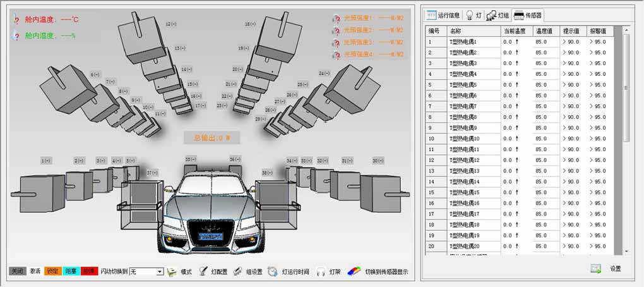Image resolution: width=644 pixels, height=287 pixels.
Task: Click the sensor table scrollbar up arrow
Action: pyautogui.click(x=626, y=30)
